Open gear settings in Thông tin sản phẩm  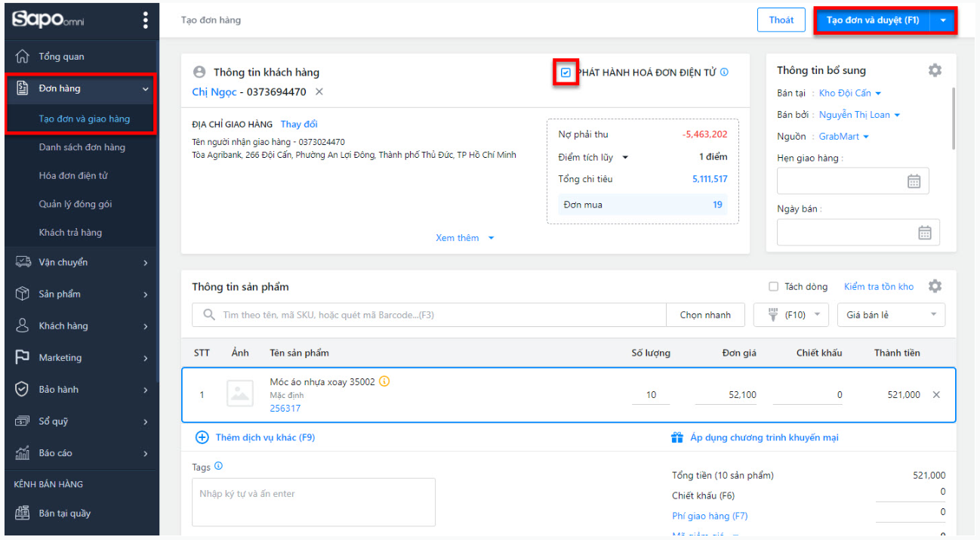935,286
